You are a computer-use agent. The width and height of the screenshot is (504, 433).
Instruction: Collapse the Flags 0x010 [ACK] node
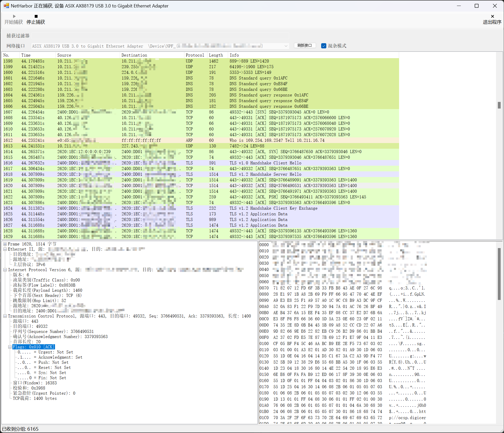(x=10, y=347)
